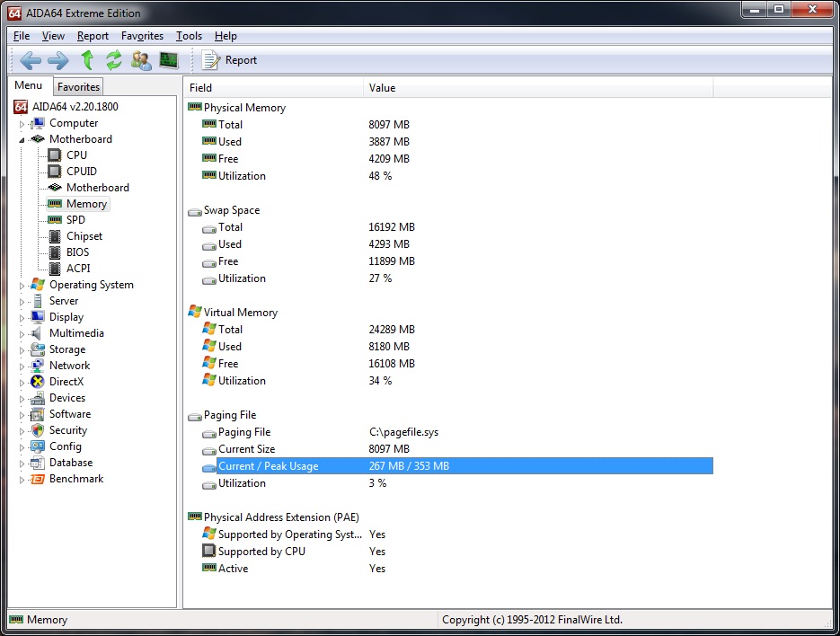Screen dimensions: 840x636
Task: Open the Help menu
Action: click(225, 36)
